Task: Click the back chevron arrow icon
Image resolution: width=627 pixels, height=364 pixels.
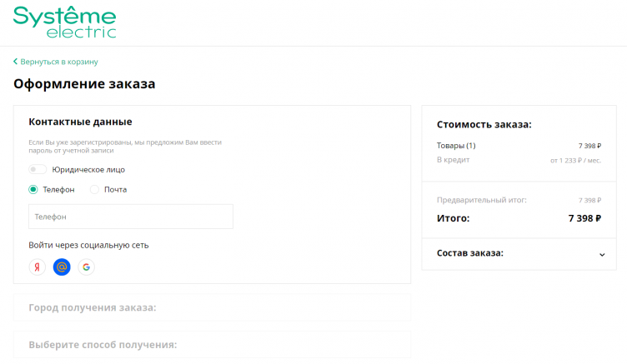Action: tap(16, 62)
